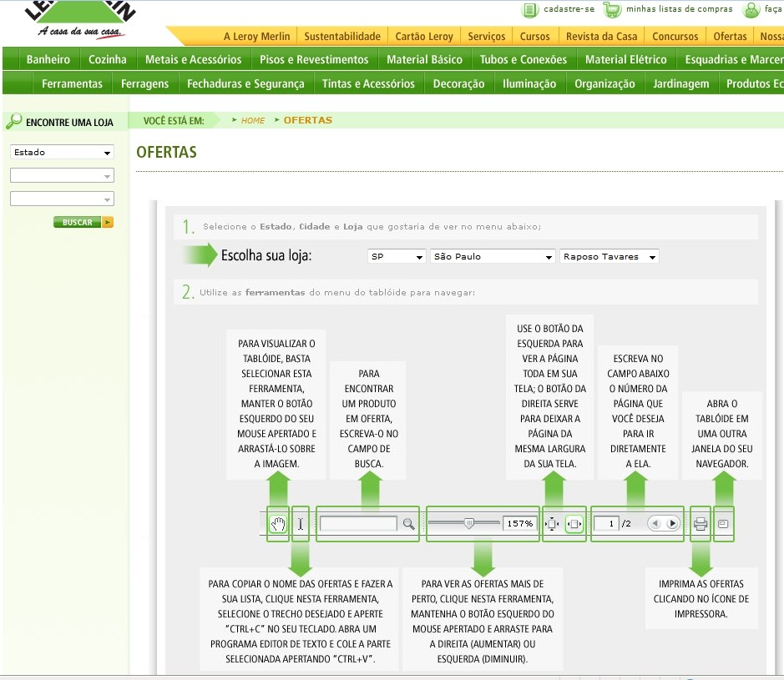Click the fit page width icon

pos(574,524)
